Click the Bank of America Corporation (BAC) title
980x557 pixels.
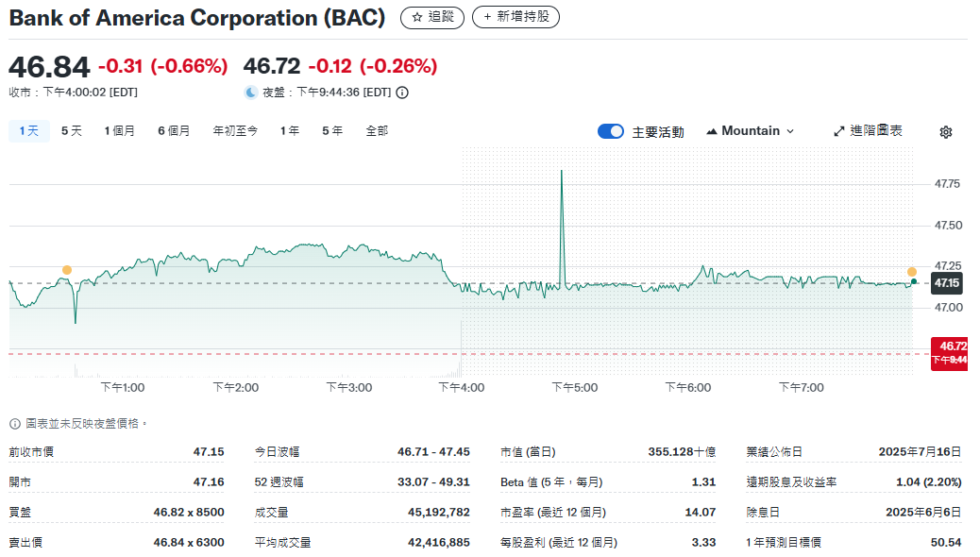[x=197, y=18]
